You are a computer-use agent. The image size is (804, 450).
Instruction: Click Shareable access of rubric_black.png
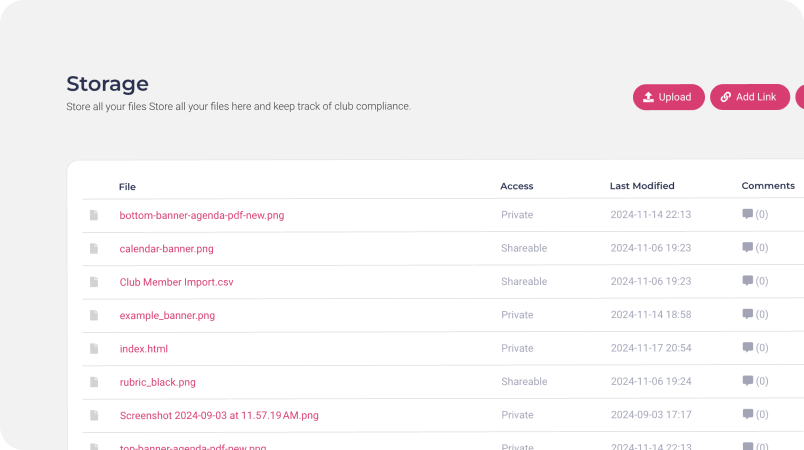[524, 381]
